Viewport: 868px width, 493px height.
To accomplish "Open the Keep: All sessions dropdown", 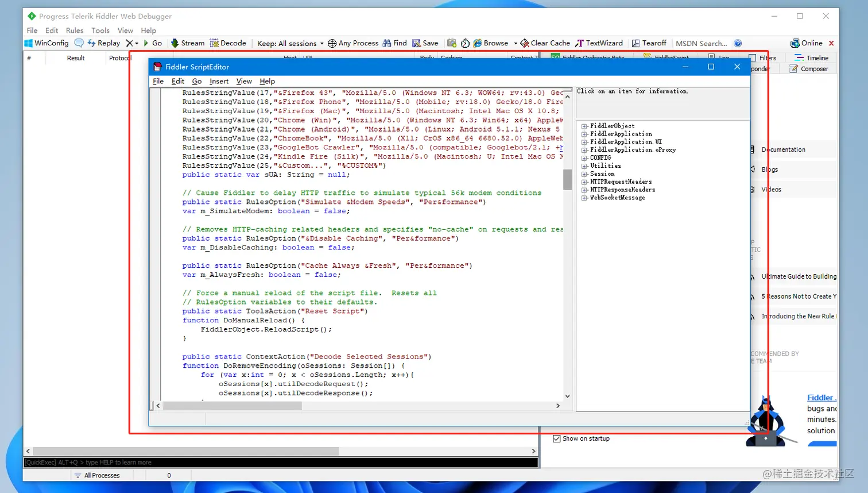I will (290, 44).
